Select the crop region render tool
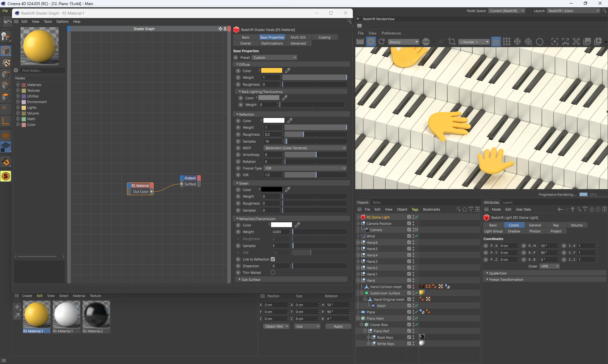This screenshot has height=364, width=608. (x=452, y=42)
